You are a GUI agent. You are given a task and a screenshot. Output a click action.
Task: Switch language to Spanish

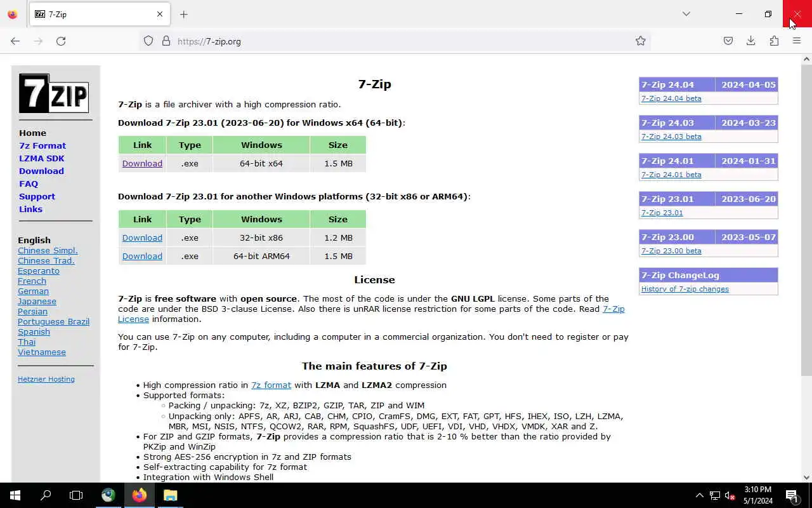(x=34, y=331)
